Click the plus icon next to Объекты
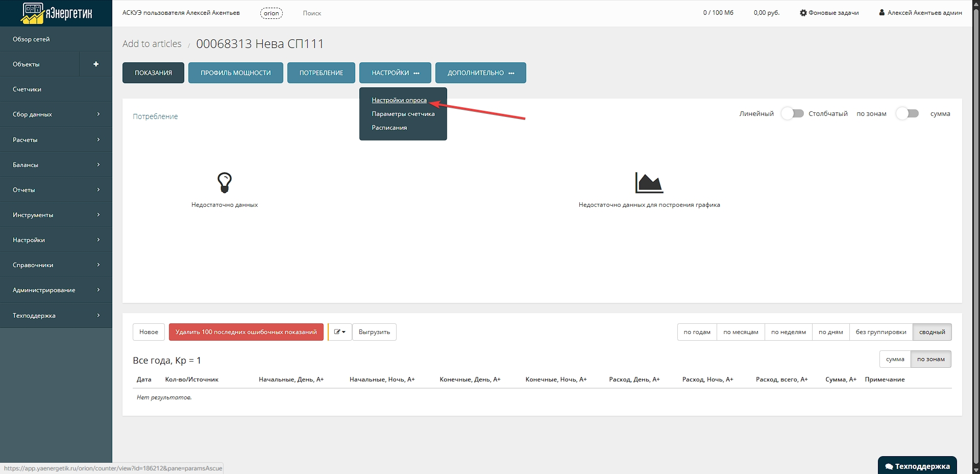The width and height of the screenshot is (980, 474). (95, 64)
